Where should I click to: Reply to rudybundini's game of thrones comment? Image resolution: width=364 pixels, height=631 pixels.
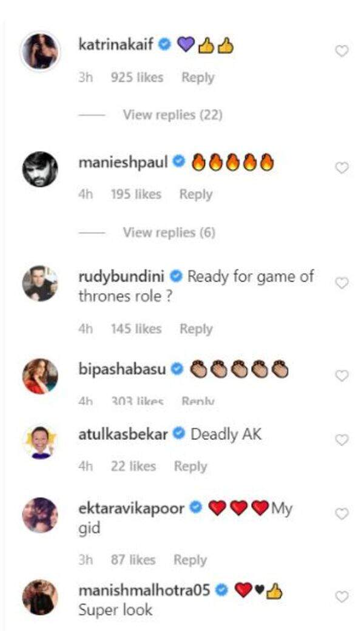pos(195,329)
